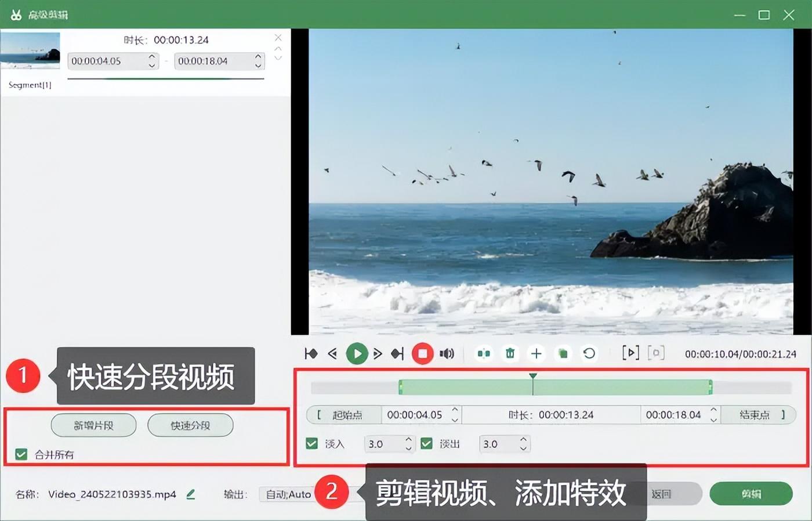The image size is (812, 521).
Task: Decrease the 淡入 fade-in duration
Action: point(408,448)
